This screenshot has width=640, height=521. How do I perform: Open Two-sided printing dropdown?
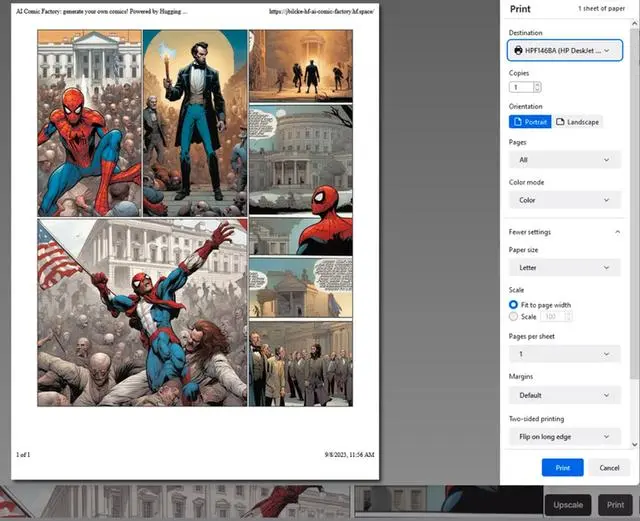click(x=564, y=437)
